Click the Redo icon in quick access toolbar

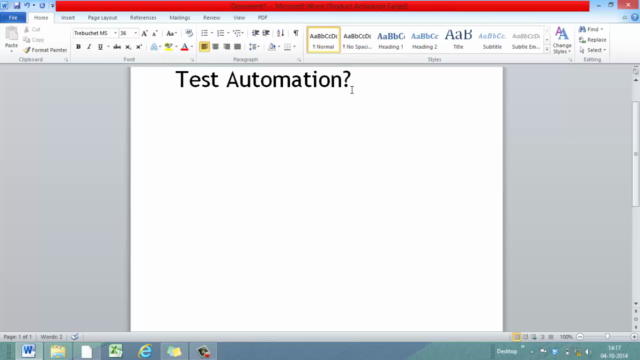pos(42,6)
